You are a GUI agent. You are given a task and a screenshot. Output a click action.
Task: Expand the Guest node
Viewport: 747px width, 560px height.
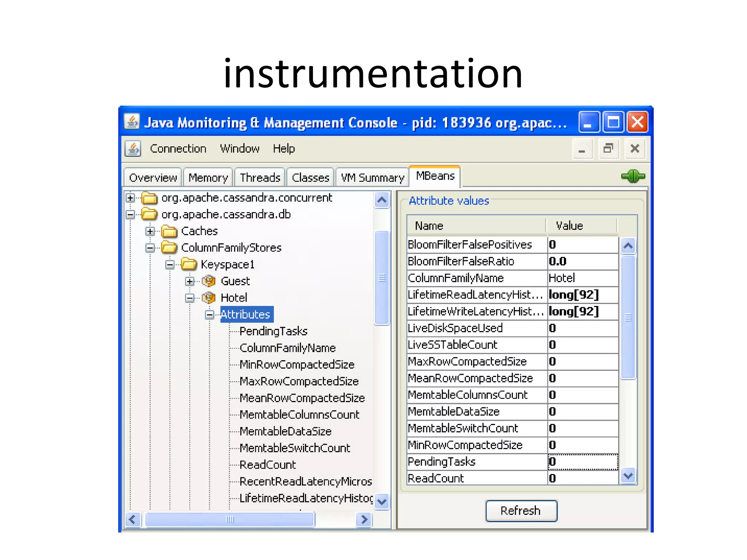[x=190, y=281]
